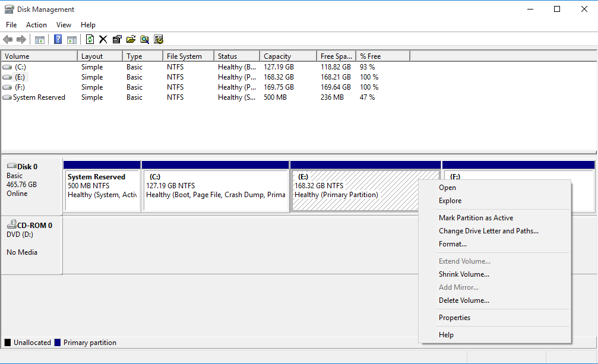Click the blue Help toolbar icon
The image size is (598, 364).
(x=58, y=39)
